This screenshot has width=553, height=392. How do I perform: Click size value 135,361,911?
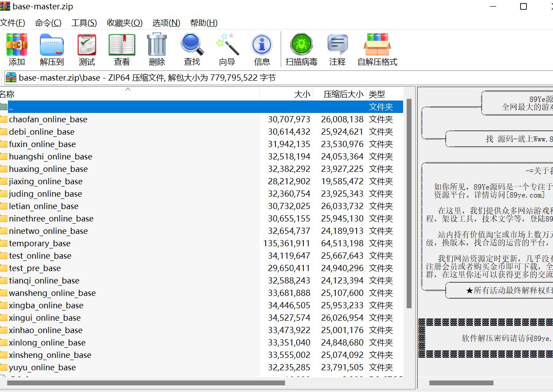pos(286,243)
